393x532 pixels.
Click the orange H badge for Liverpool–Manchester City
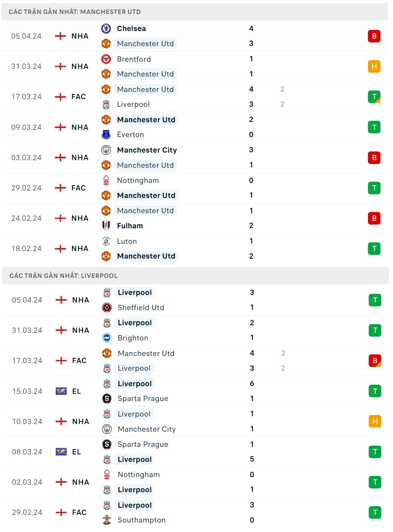tap(375, 421)
